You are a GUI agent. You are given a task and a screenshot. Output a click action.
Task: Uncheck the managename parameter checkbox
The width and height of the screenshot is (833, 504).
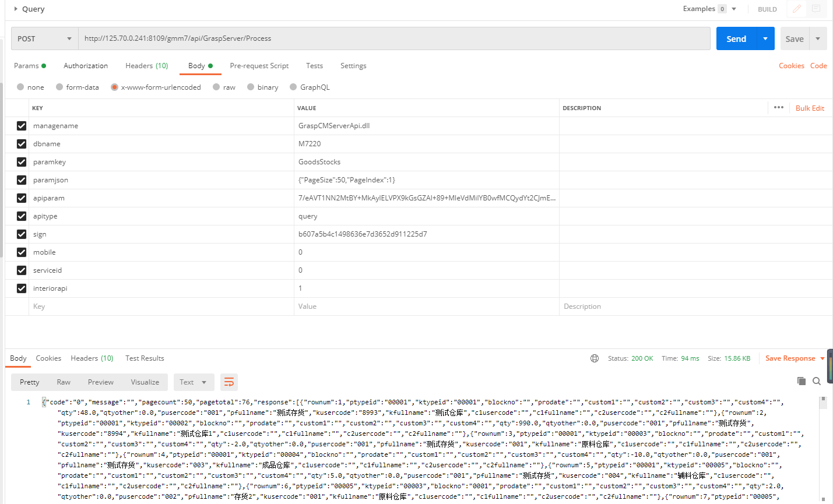(x=22, y=126)
